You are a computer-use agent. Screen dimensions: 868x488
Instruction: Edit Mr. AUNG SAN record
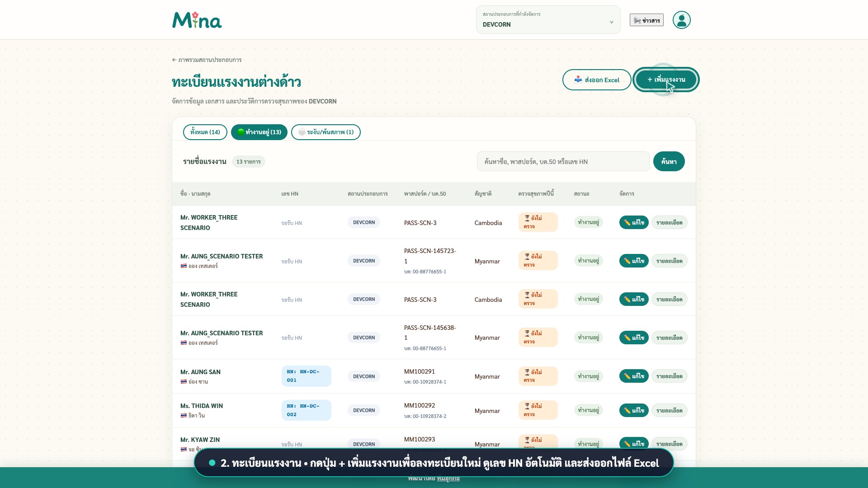(x=634, y=376)
